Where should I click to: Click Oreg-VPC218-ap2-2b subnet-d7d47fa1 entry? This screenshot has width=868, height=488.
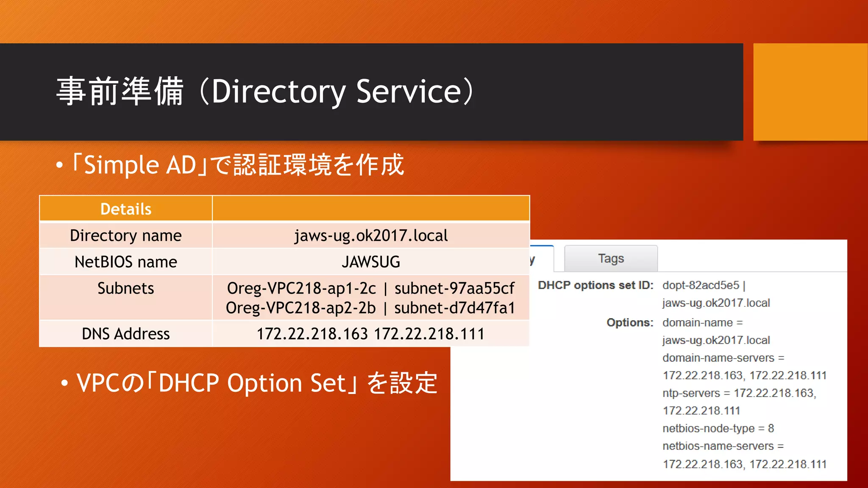click(371, 308)
